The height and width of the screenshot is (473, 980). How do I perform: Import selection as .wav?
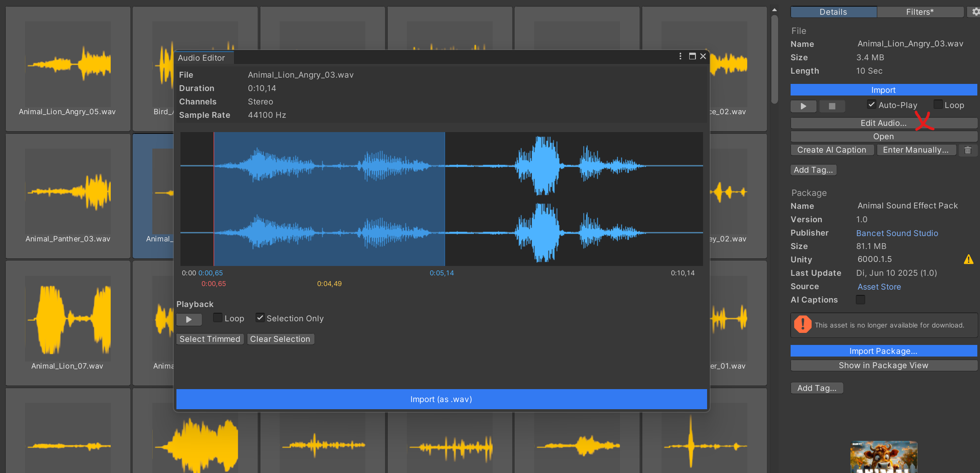pyautogui.click(x=441, y=399)
